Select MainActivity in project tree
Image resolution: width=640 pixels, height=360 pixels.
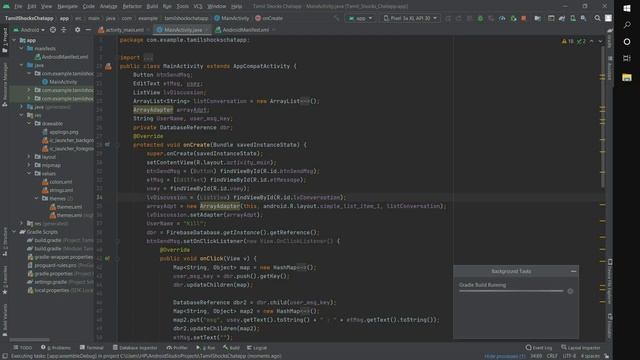pyautogui.click(x=60, y=82)
